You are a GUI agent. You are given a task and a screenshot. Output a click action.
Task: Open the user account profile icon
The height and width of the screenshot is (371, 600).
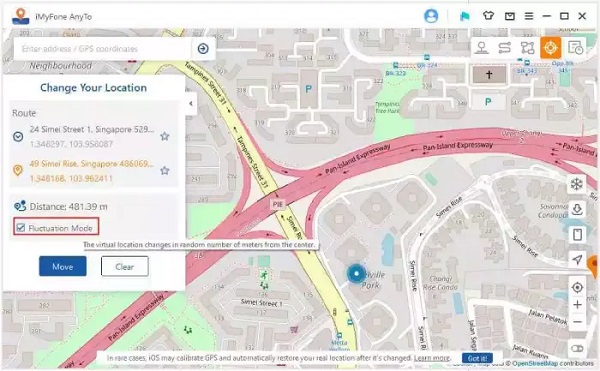pos(431,16)
